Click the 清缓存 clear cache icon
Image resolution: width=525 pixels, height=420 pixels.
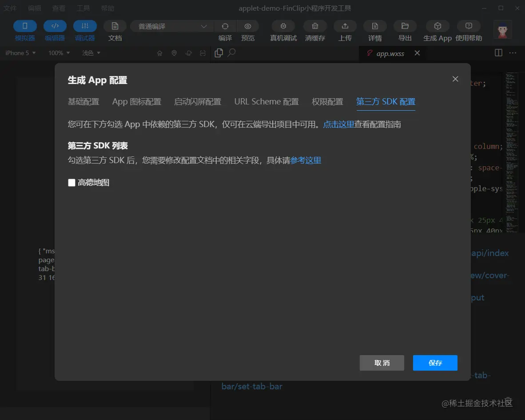(x=315, y=26)
